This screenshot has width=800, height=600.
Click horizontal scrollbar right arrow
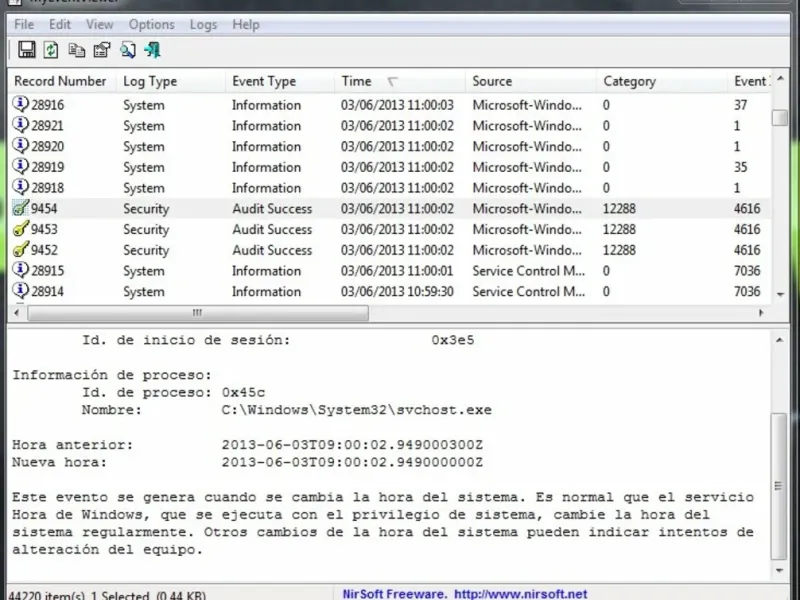(761, 313)
